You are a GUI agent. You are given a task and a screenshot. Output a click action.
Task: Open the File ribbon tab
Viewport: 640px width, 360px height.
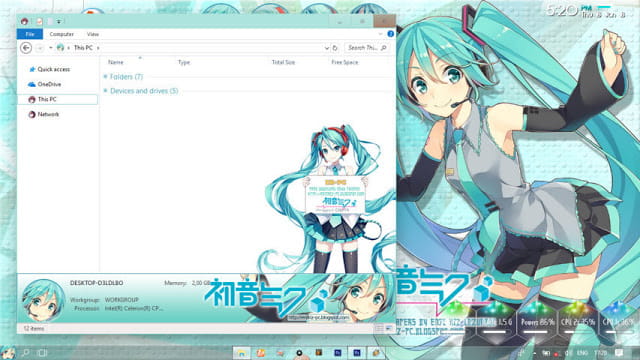pyautogui.click(x=30, y=34)
